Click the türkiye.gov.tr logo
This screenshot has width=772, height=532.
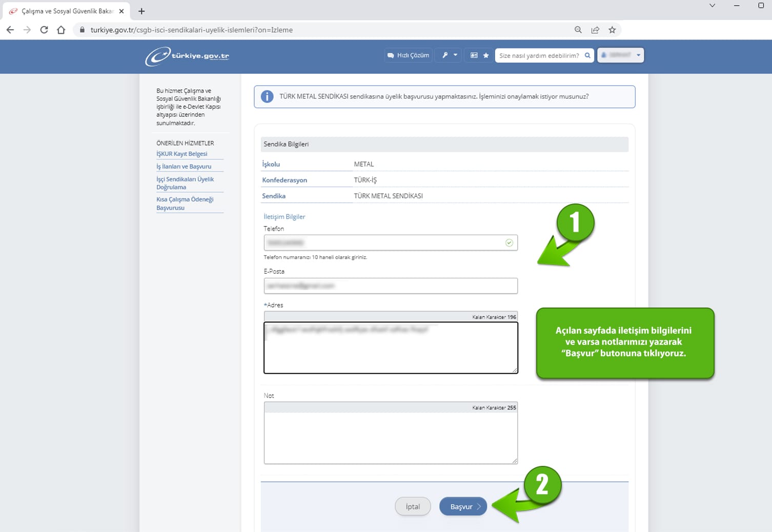tap(187, 56)
